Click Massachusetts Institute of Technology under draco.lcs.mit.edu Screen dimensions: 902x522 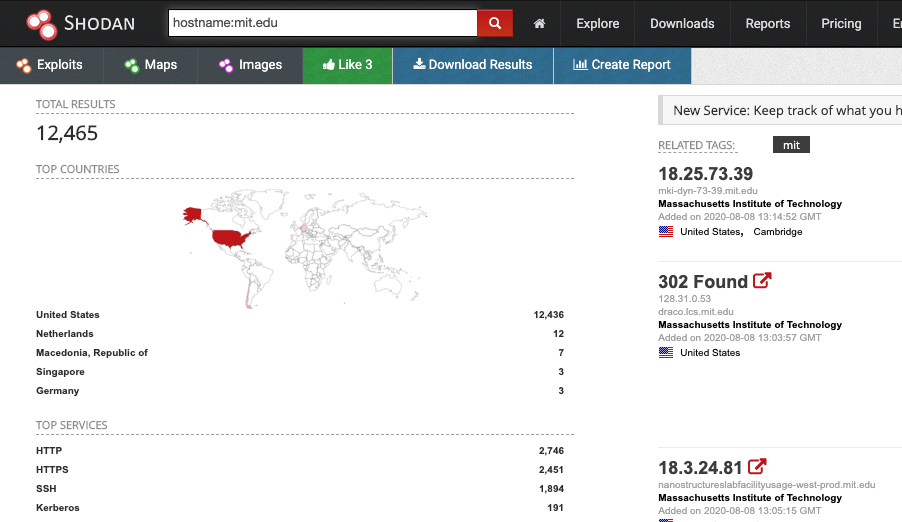pos(750,325)
